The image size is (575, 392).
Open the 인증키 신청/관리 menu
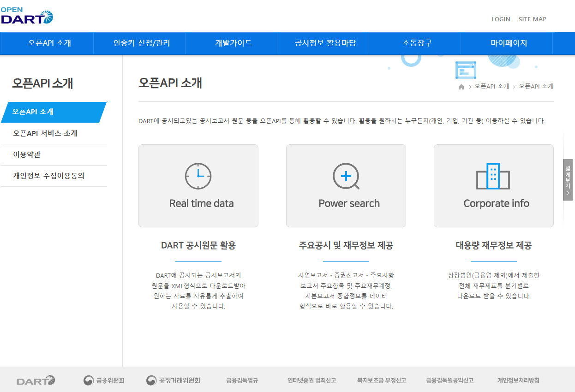(142, 43)
